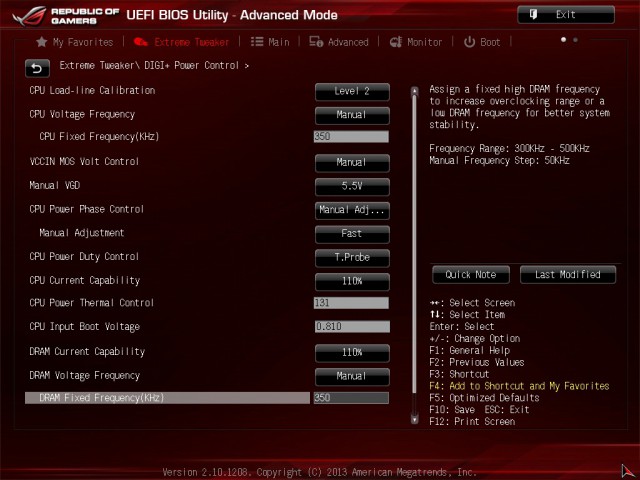Change Manual VGD 5.5V value
This screenshot has width=640, height=480.
[x=352, y=186]
